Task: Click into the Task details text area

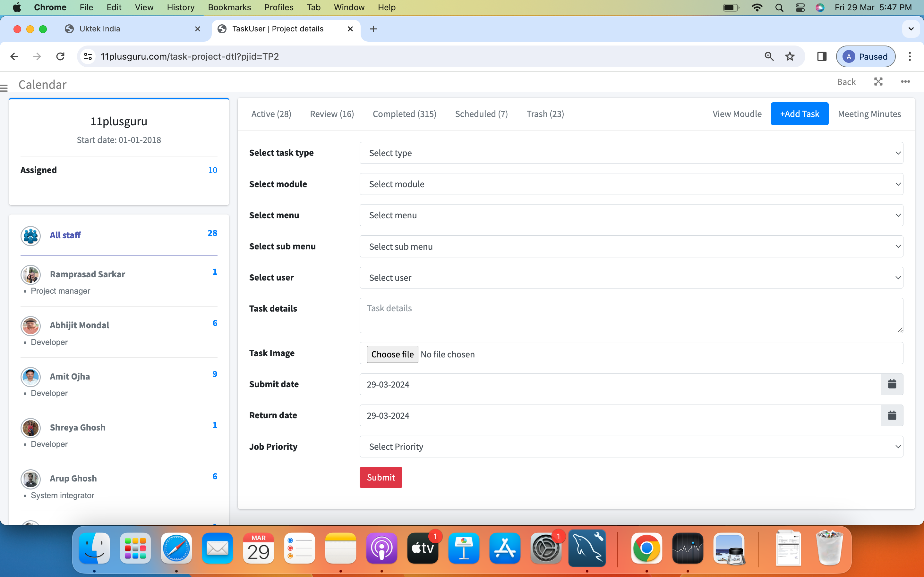Action: pyautogui.click(x=631, y=315)
